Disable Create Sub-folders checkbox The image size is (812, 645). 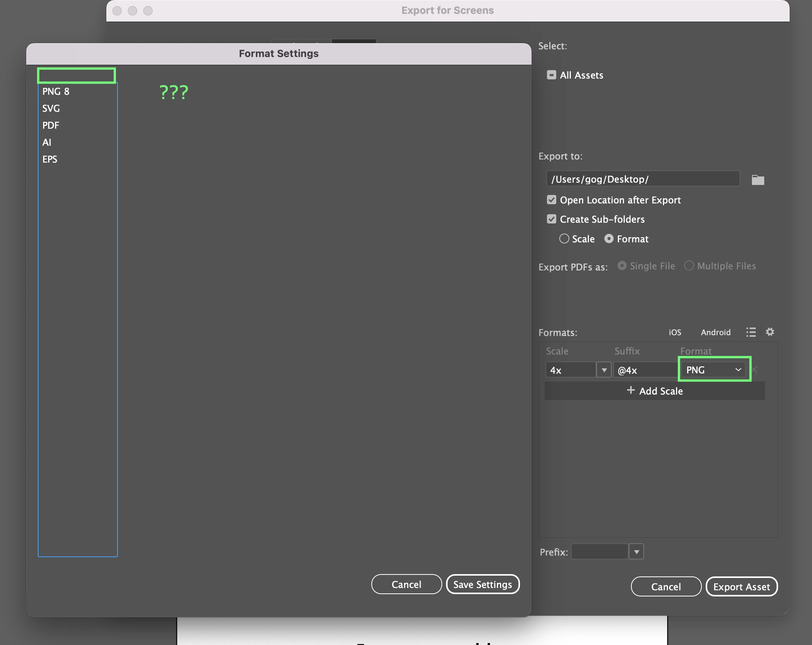pyautogui.click(x=551, y=219)
